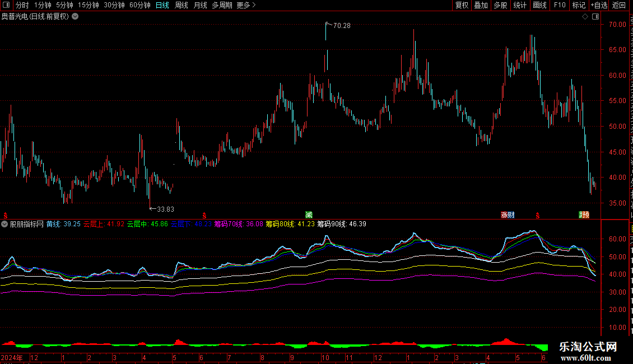Click the red S marker near 涨财
This screenshot has width=633, height=364.
538,216
